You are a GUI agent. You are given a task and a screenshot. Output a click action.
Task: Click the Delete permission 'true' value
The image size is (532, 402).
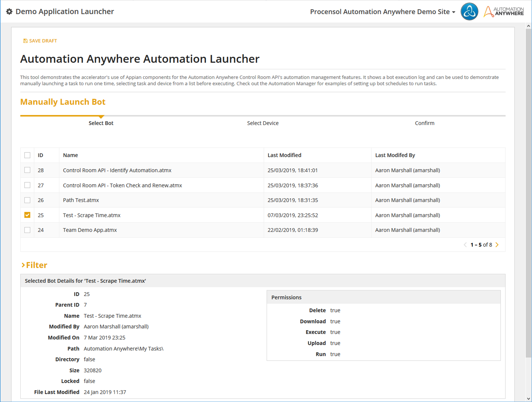click(x=335, y=310)
